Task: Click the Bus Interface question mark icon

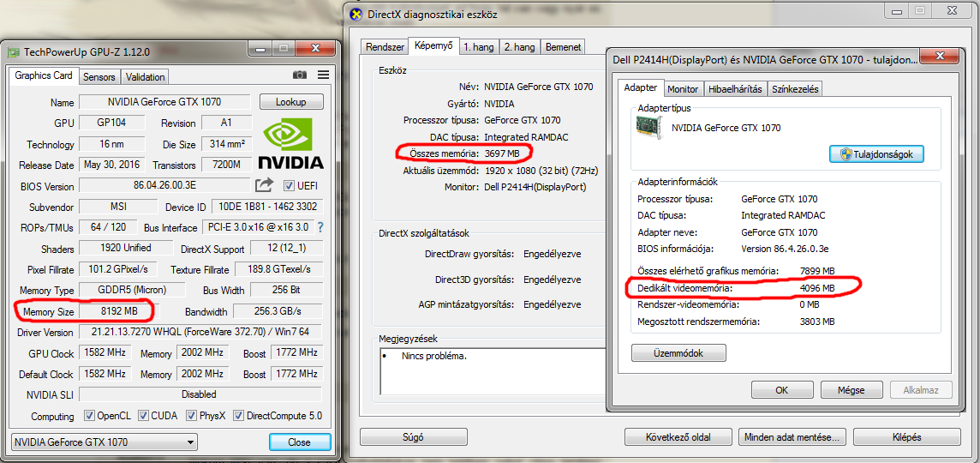Action: point(320,227)
